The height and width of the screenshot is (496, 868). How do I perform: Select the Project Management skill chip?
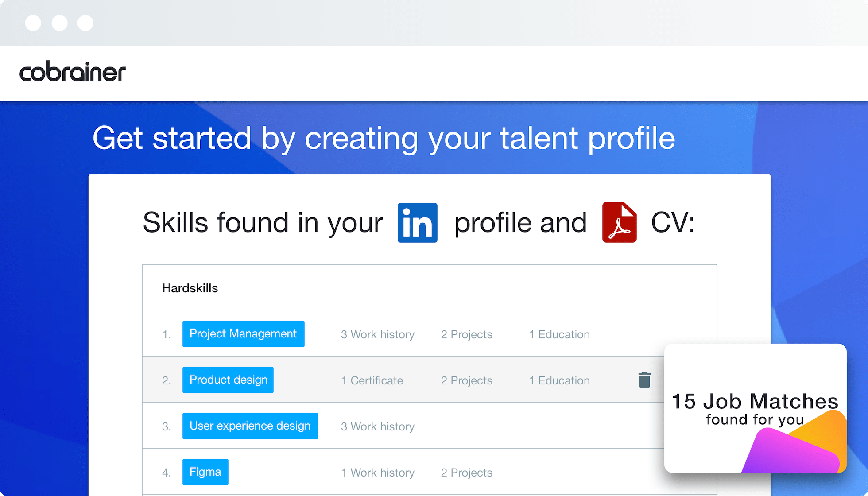pyautogui.click(x=243, y=334)
